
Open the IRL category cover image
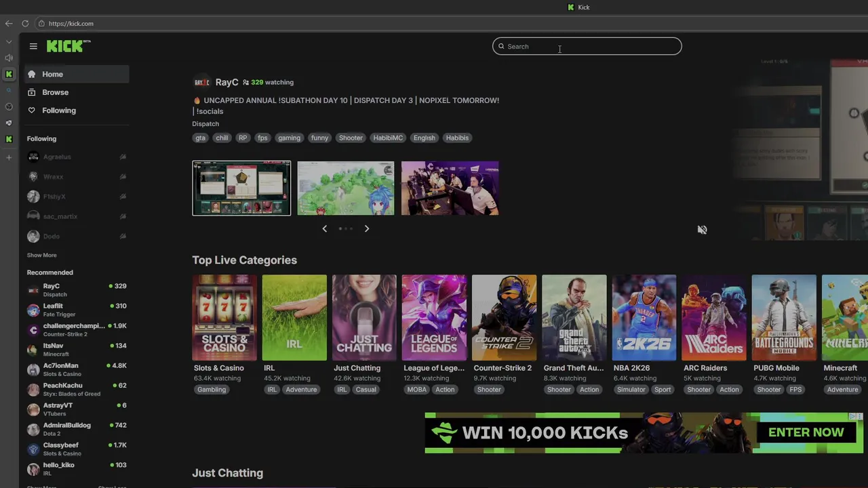point(294,318)
